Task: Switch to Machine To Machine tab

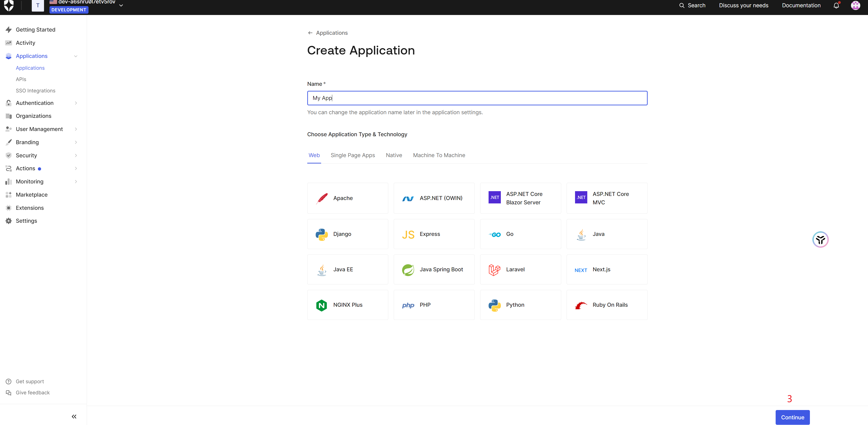Action: point(439,155)
